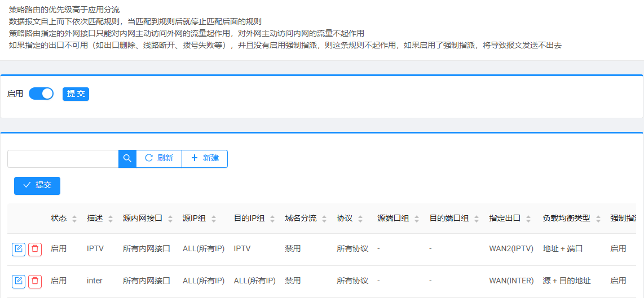
Task: Sort by 负载均衡类型 column header
Action: 572,219
